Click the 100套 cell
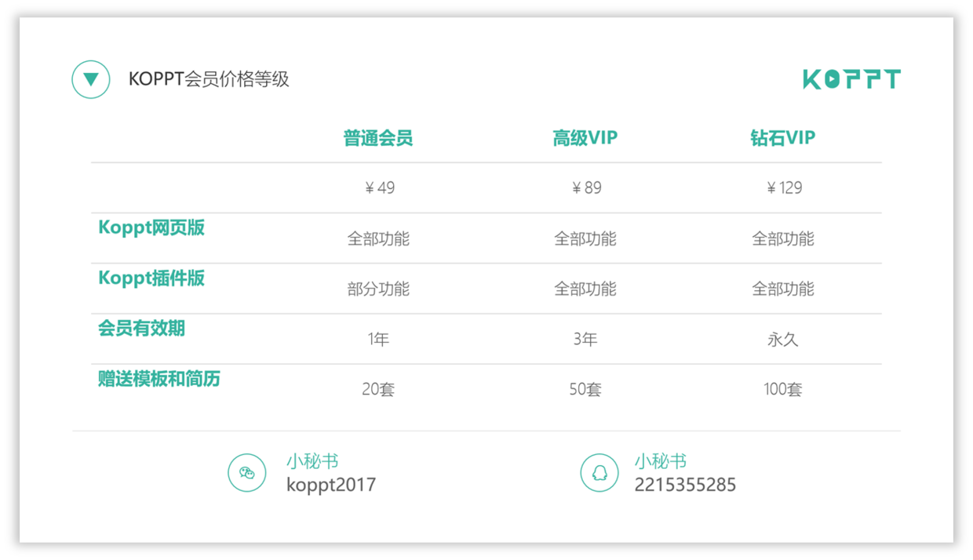Viewport: 973px width, 560px height. point(783,390)
